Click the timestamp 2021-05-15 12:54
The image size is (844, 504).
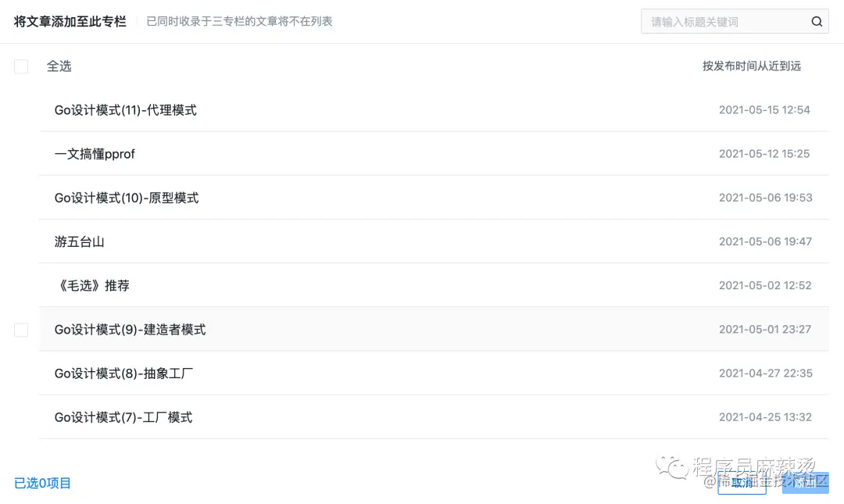[764, 110]
